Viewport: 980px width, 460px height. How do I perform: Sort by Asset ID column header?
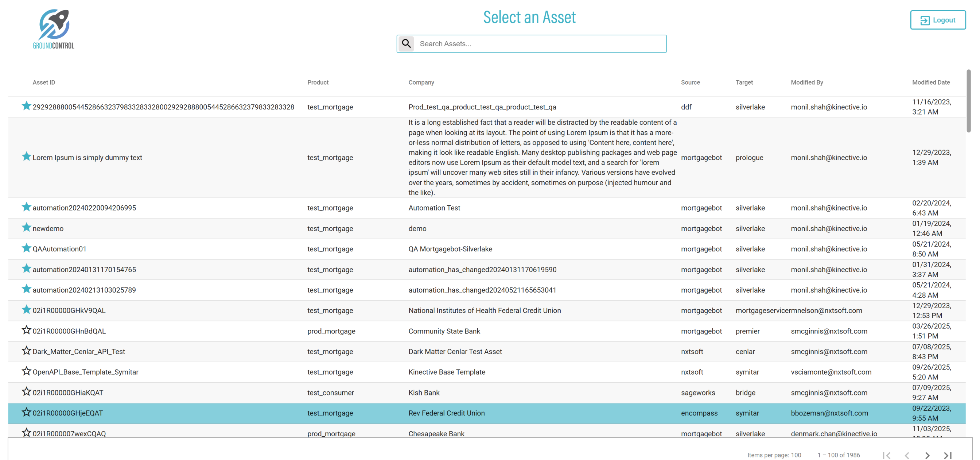pos(44,82)
